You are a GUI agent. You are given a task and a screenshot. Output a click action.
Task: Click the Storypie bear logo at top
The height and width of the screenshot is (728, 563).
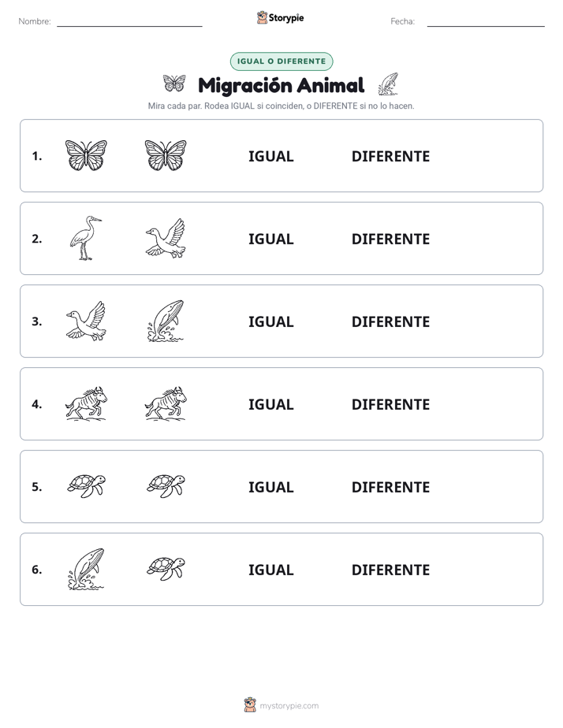tap(262, 17)
